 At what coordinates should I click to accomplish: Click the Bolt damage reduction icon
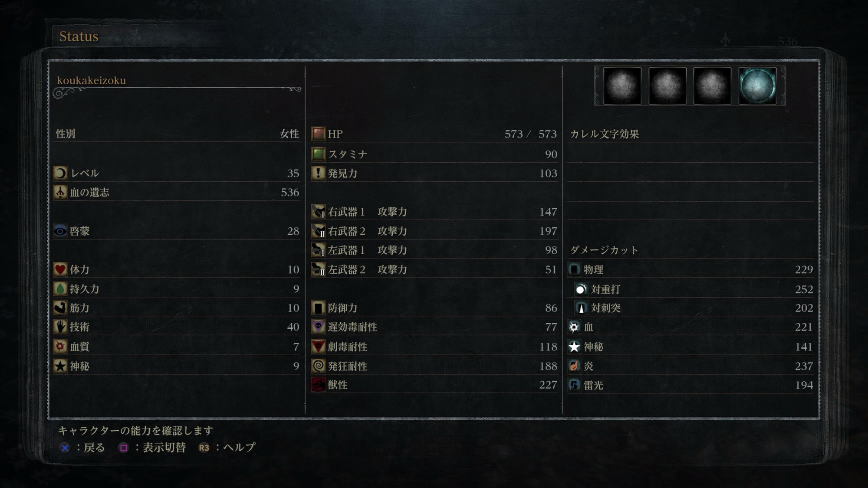[x=574, y=385]
